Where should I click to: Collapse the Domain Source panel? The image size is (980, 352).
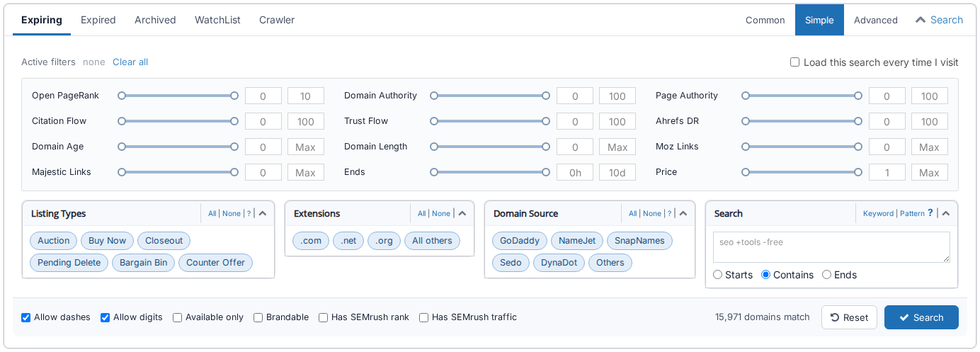(x=683, y=213)
